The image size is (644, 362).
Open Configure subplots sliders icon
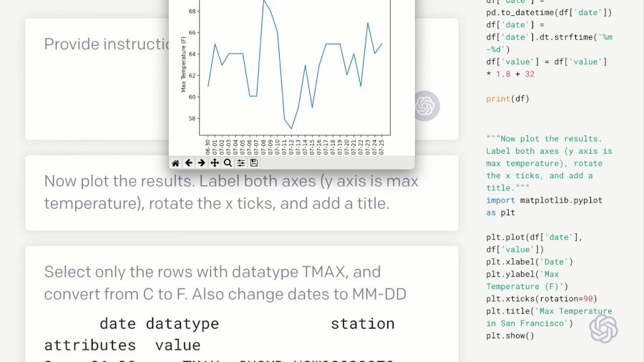(x=241, y=163)
